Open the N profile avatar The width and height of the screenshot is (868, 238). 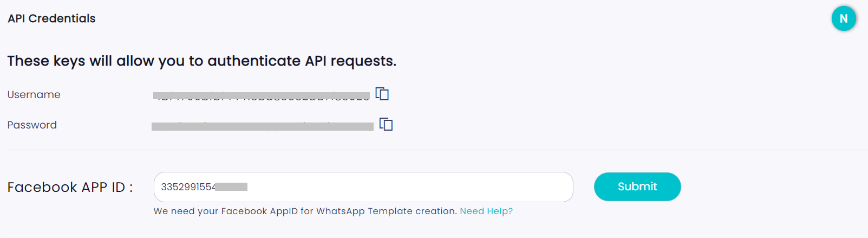(x=843, y=18)
